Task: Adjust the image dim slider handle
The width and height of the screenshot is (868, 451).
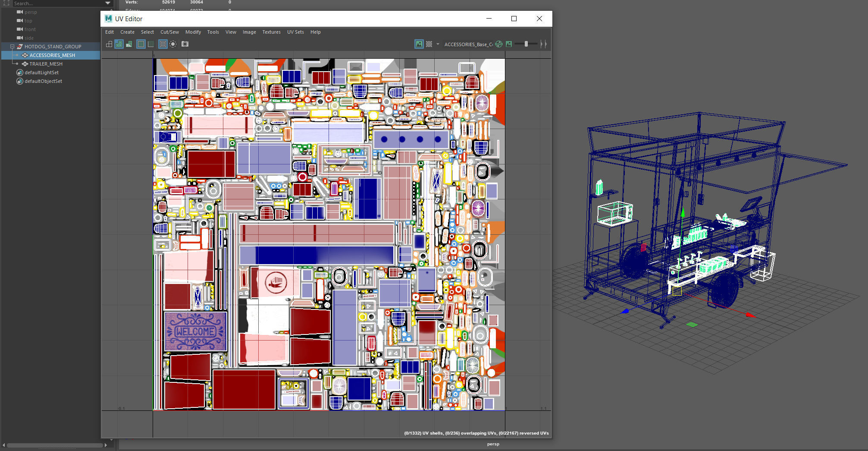Action: tap(526, 44)
